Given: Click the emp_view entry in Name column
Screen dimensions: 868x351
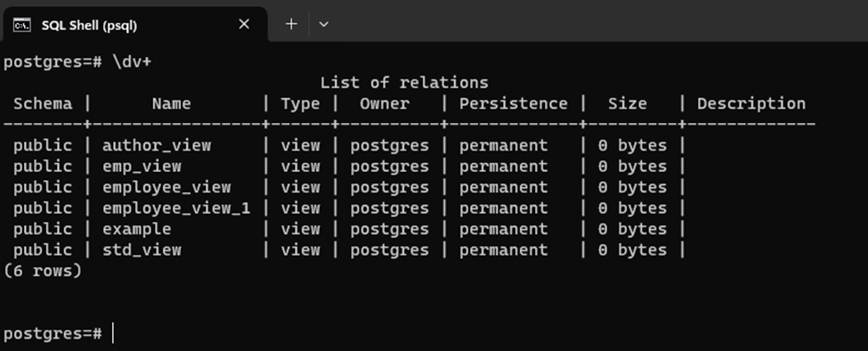Looking at the screenshot, I should [x=142, y=167].
